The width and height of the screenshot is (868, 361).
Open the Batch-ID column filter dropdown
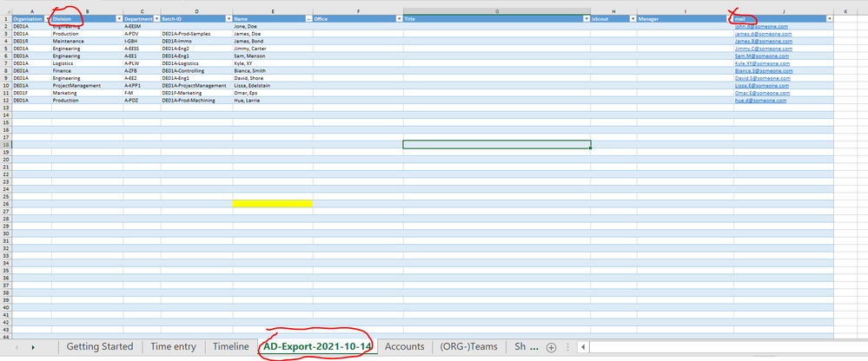pos(229,19)
